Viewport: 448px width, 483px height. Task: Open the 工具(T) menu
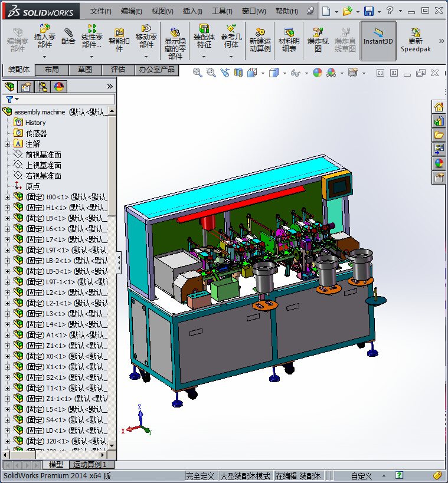coord(222,11)
